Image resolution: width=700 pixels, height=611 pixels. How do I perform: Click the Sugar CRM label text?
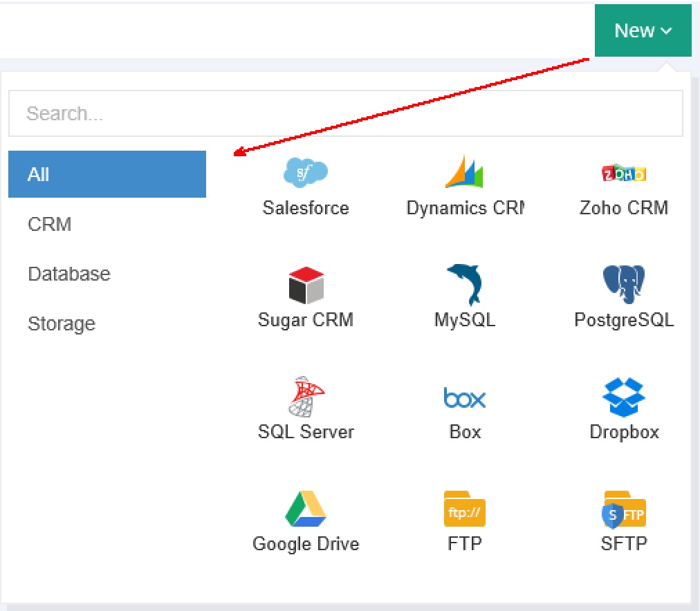[306, 320]
